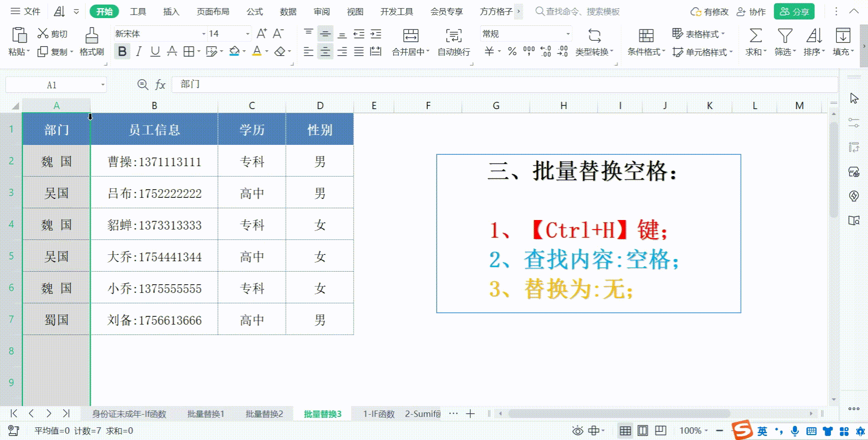
Task: Click the Name Box showing A1
Action: point(56,85)
